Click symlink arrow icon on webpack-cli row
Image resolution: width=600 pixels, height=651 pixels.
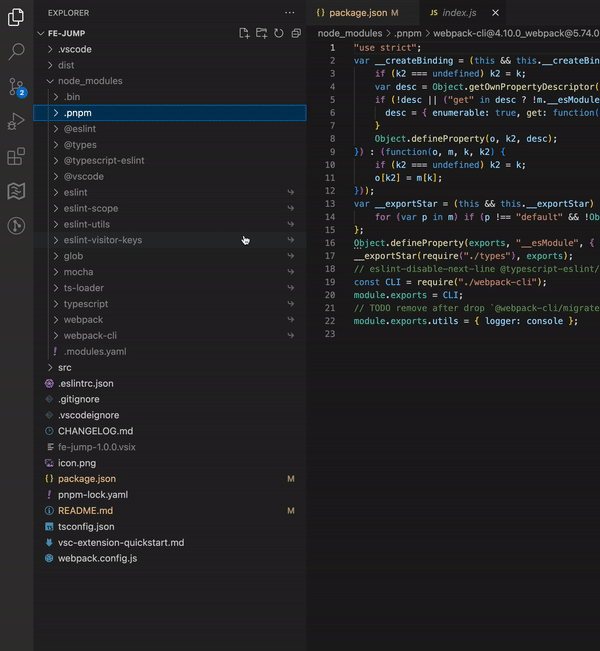(291, 335)
